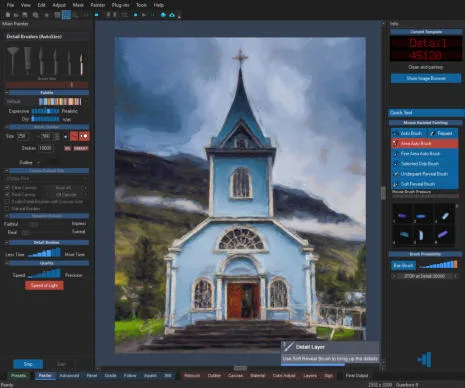Click the vertical scrollbar beside the canvas
465x388 pixels.
coord(383,193)
